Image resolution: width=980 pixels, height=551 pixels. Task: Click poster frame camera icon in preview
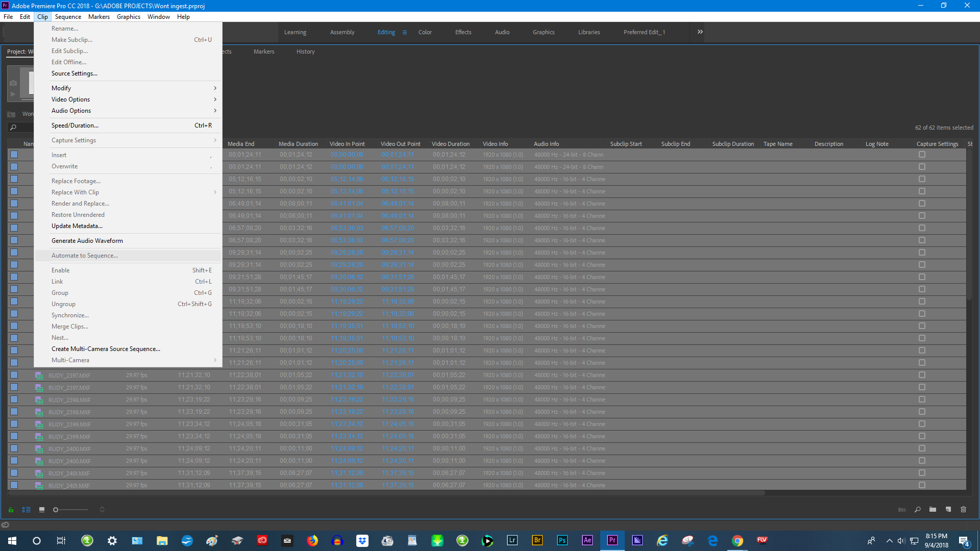pyautogui.click(x=13, y=83)
